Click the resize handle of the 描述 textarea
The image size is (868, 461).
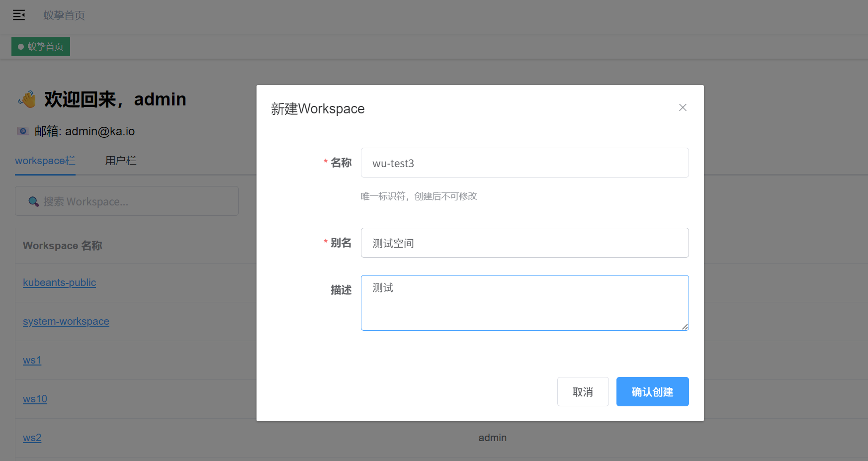click(685, 327)
